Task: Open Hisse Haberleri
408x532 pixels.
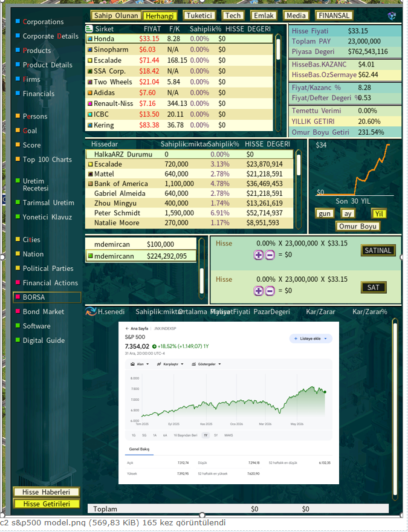Action: pos(46,492)
